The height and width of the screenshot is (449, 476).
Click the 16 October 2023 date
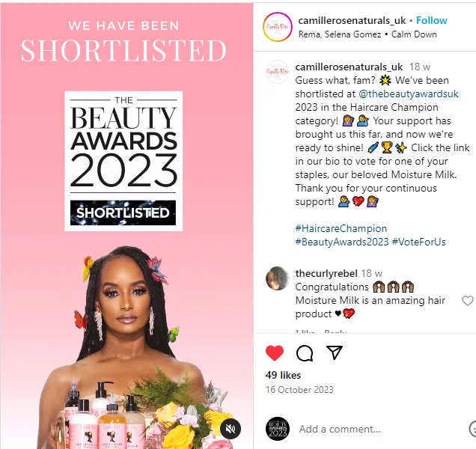coord(299,389)
